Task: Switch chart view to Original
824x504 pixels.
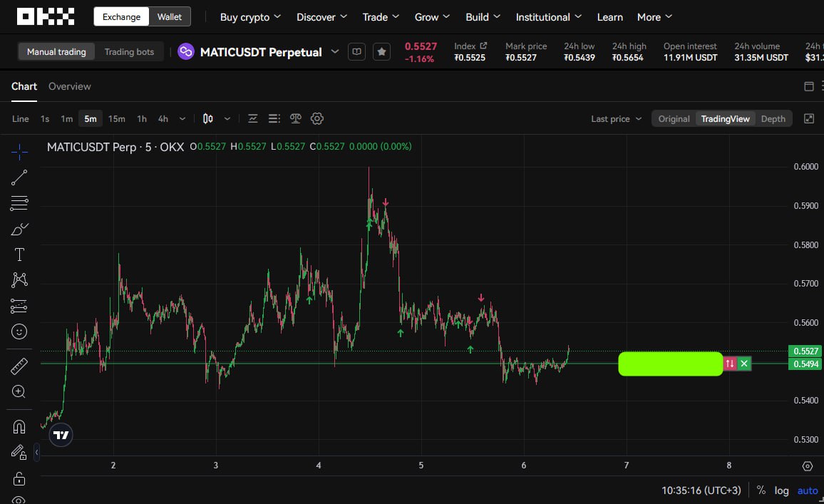Action: (674, 119)
